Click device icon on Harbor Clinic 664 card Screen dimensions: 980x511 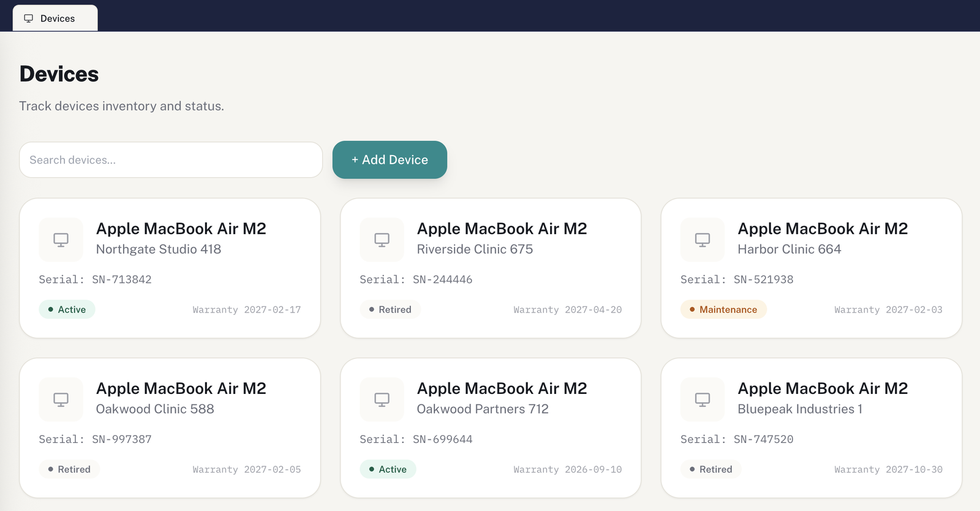pyautogui.click(x=703, y=240)
